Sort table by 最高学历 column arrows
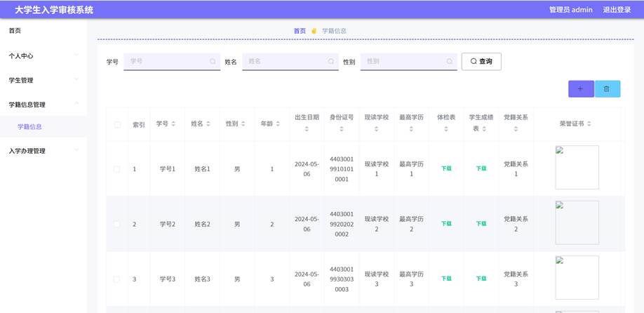Viewport: 644px width, 313px height. pos(412,129)
